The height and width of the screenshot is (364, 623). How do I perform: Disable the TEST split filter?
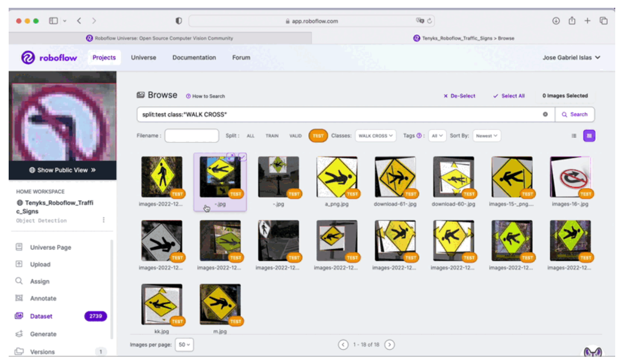(318, 136)
